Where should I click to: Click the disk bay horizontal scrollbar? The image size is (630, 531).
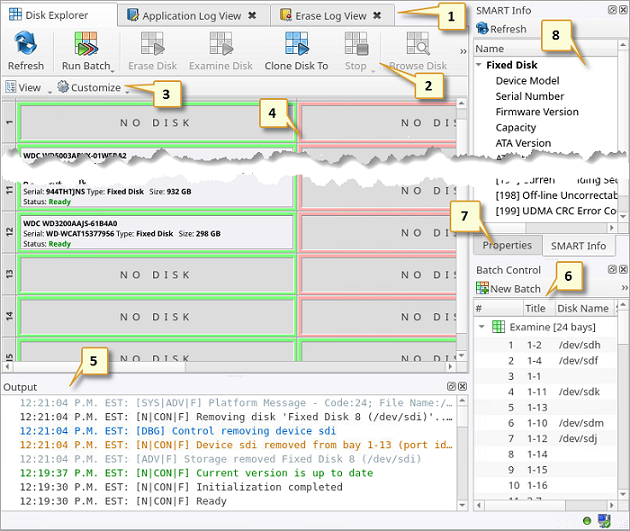click(x=229, y=366)
